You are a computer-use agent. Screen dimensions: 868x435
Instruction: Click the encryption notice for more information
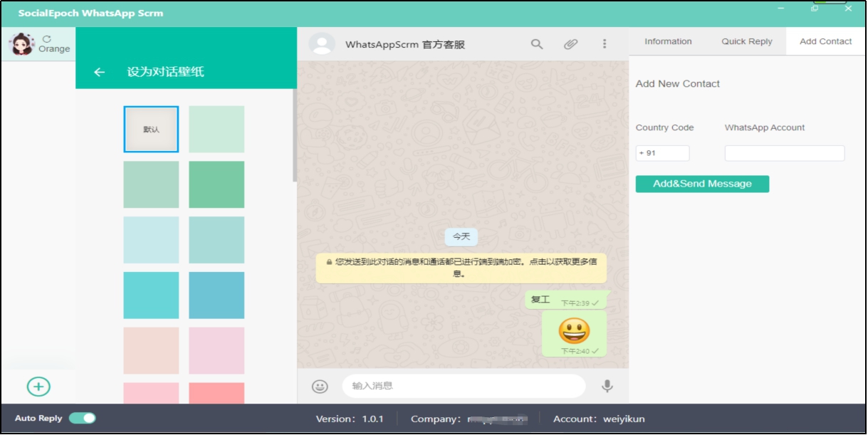coord(461,267)
